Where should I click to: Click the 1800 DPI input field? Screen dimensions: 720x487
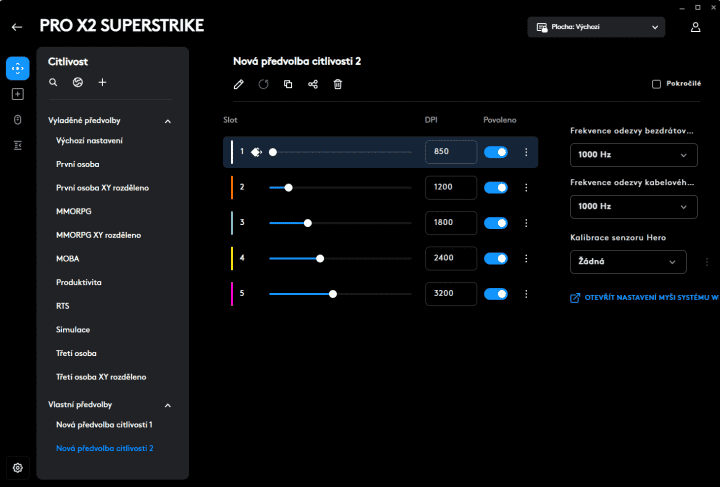point(451,223)
